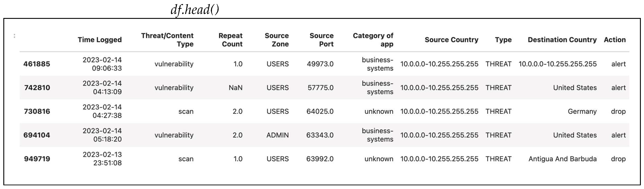
Task: Click row index 949719
Action: 37,159
